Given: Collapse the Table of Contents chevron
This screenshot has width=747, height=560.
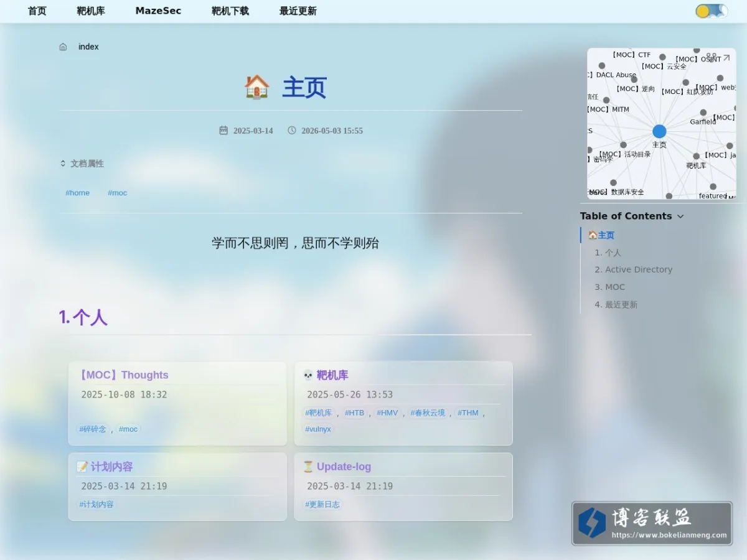Looking at the screenshot, I should (x=680, y=217).
